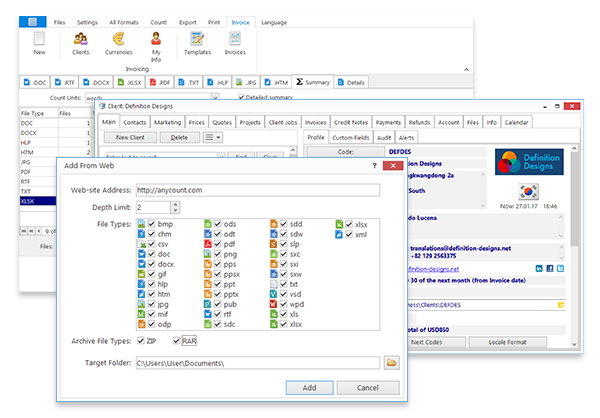600x418 pixels.
Task: Uncheck the docx file type checkbox
Action: [152, 264]
